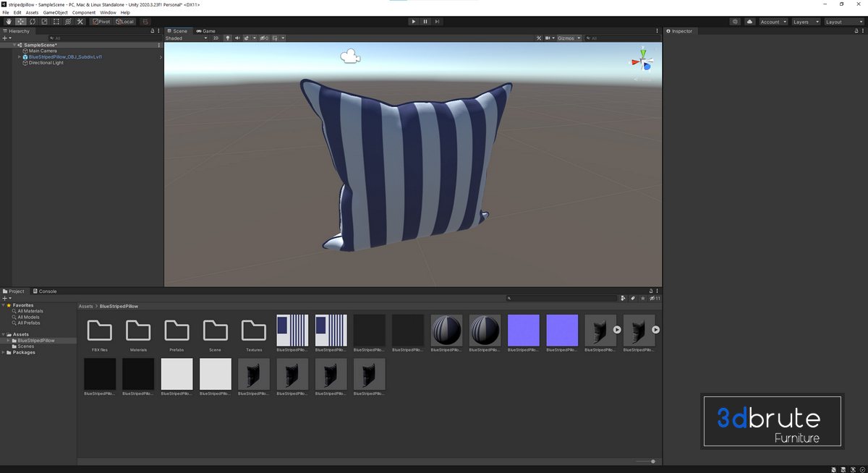The height and width of the screenshot is (473, 868).
Task: Open the Layers dropdown
Action: (806, 22)
